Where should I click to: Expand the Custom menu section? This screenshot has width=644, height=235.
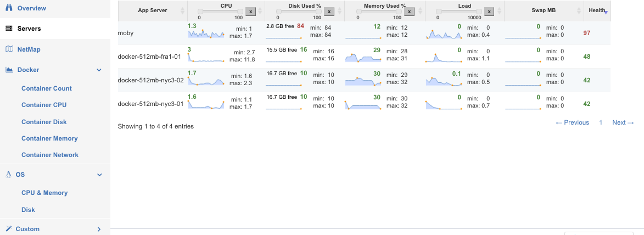coord(99,229)
